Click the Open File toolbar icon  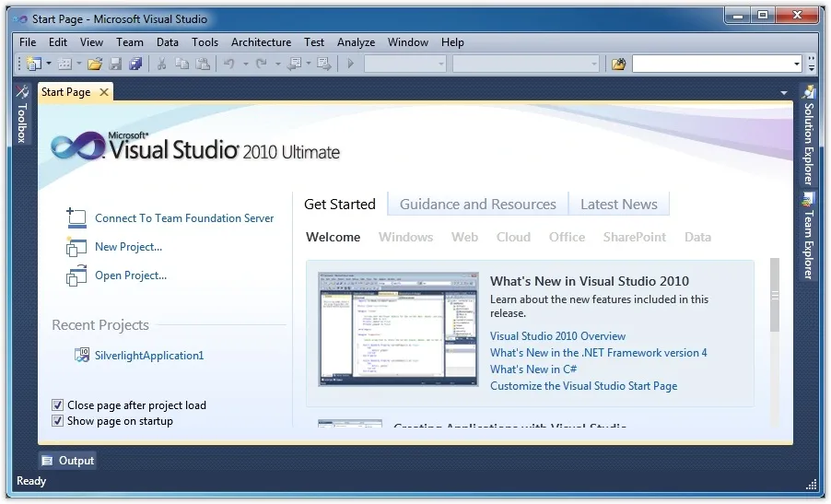95,64
